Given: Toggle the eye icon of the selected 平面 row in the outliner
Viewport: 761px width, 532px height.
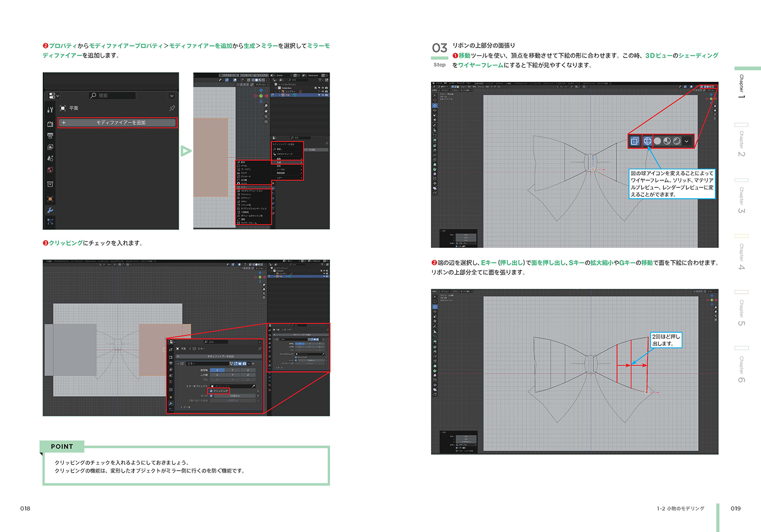Looking at the screenshot, I should tap(323, 95).
